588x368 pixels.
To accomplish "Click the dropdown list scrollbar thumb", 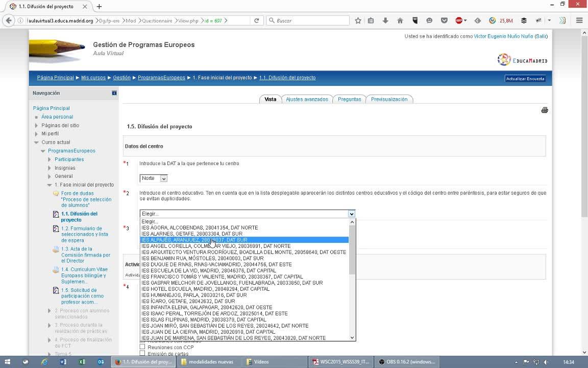I will click(x=352, y=250).
